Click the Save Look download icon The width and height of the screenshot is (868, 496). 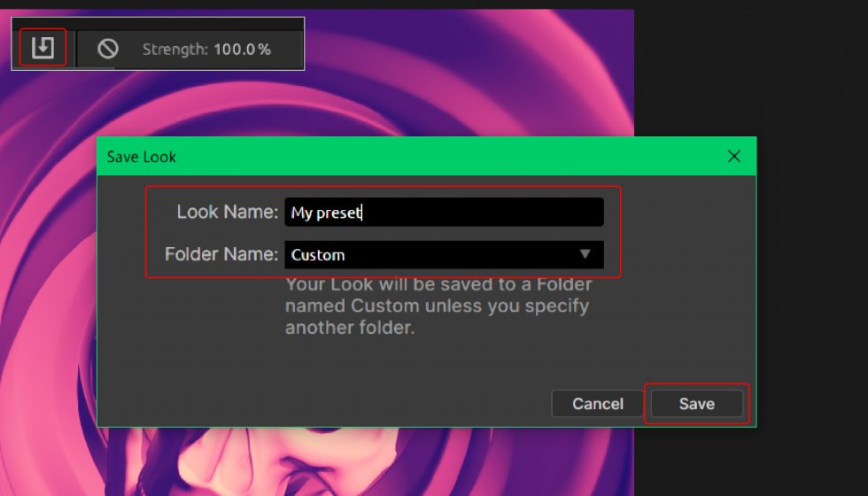(43, 48)
